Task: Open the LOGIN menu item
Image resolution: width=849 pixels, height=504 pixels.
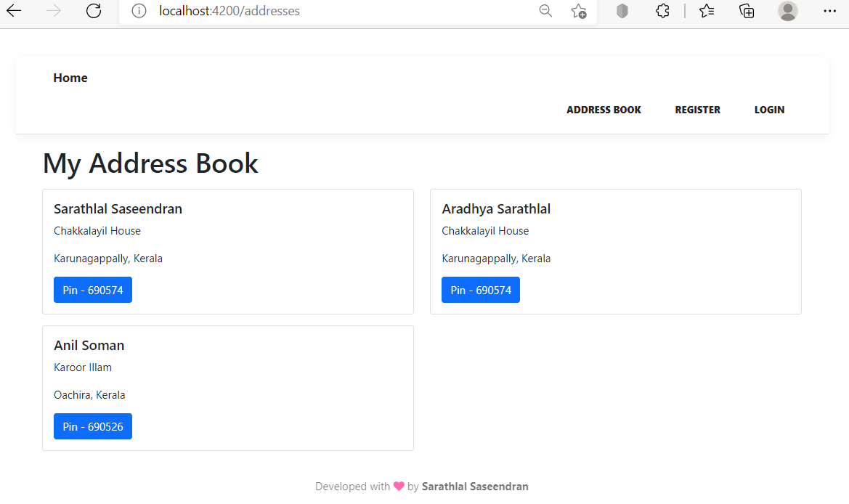Action: coord(769,110)
